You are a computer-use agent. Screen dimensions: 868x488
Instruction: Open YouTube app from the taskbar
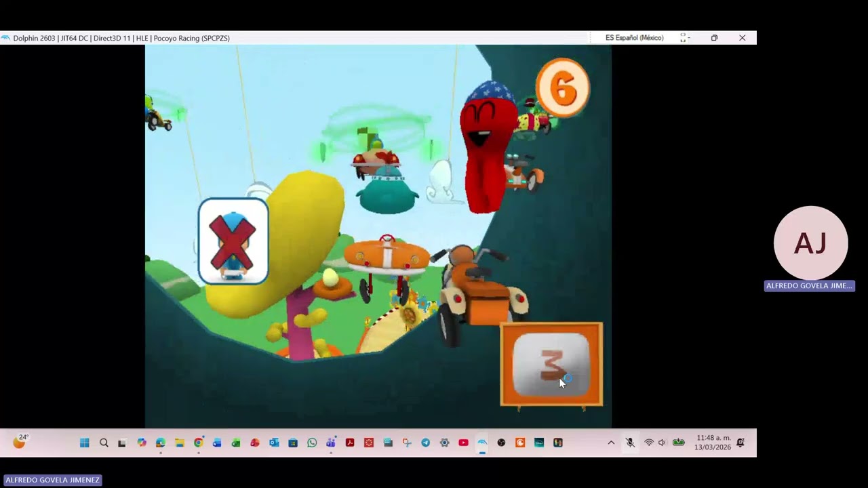click(463, 443)
